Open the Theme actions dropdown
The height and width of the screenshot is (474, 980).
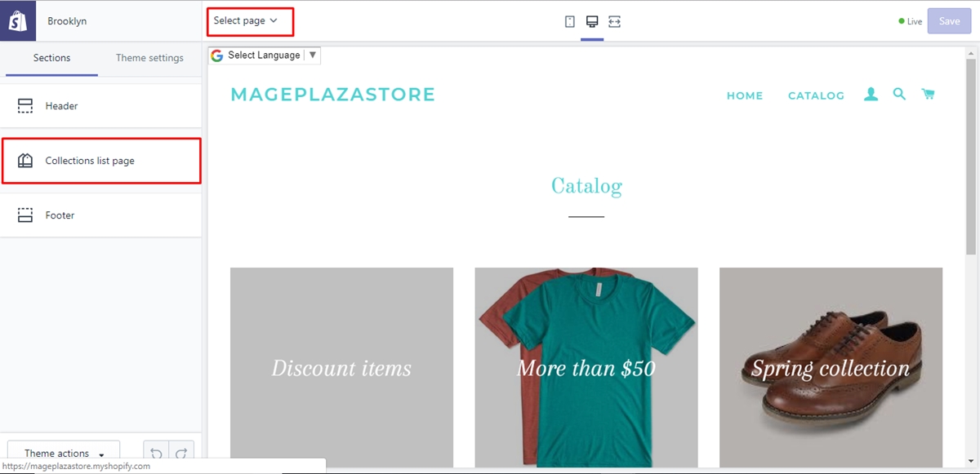[64, 454]
